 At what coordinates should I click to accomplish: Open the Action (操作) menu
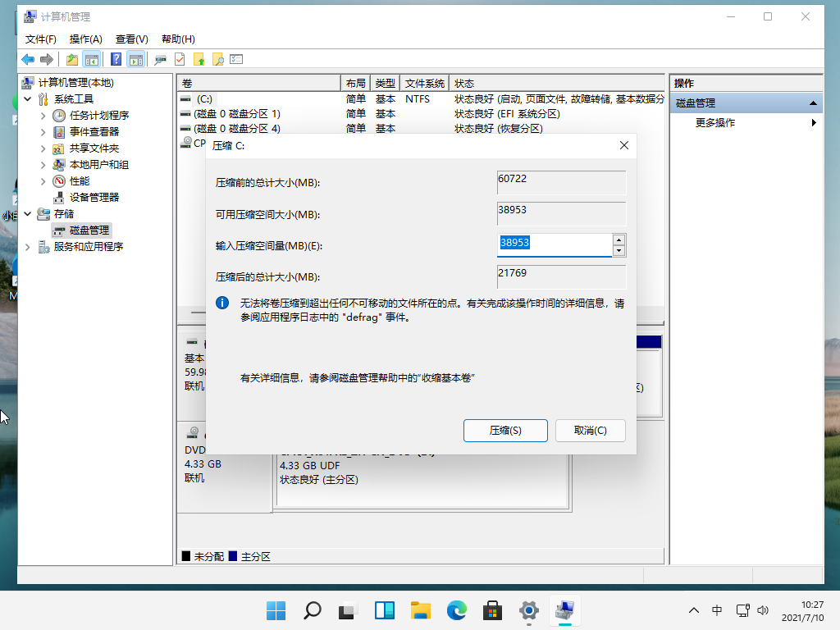[86, 39]
